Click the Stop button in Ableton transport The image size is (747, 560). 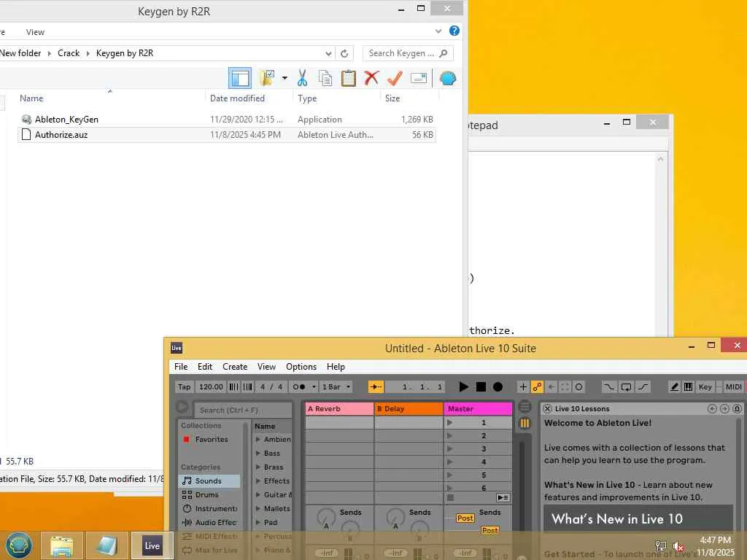coord(481,387)
